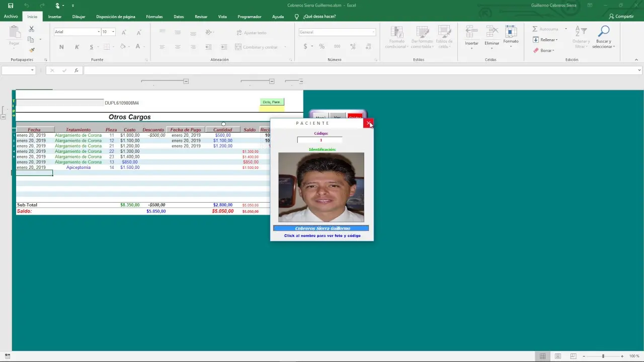This screenshot has height=362, width=644.
Task: Click the text orientation icon
Action: 209,32
